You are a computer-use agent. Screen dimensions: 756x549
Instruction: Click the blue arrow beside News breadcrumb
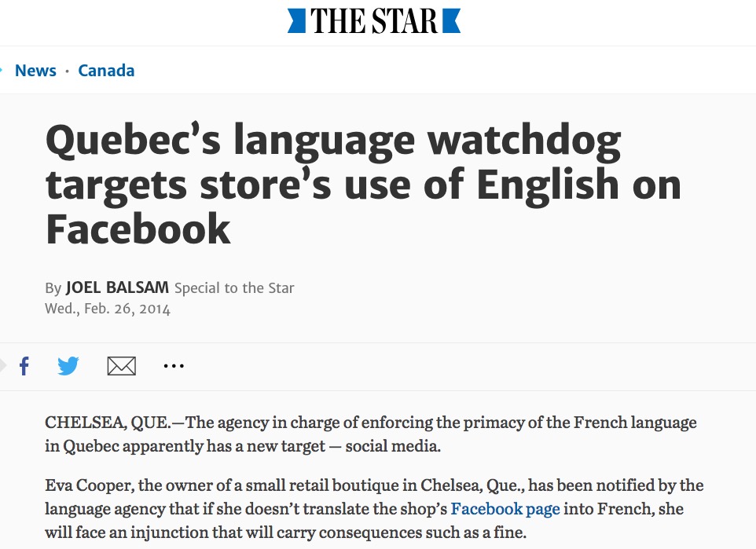pyautogui.click(x=2, y=70)
